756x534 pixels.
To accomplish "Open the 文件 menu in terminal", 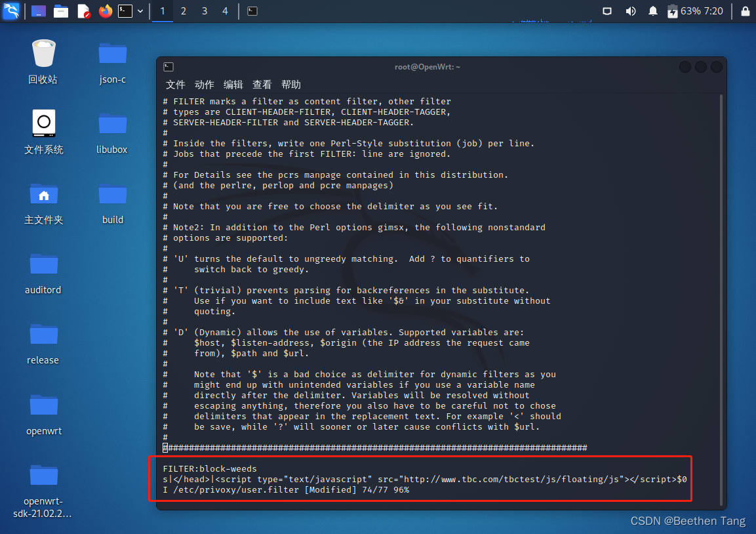I will click(x=176, y=85).
